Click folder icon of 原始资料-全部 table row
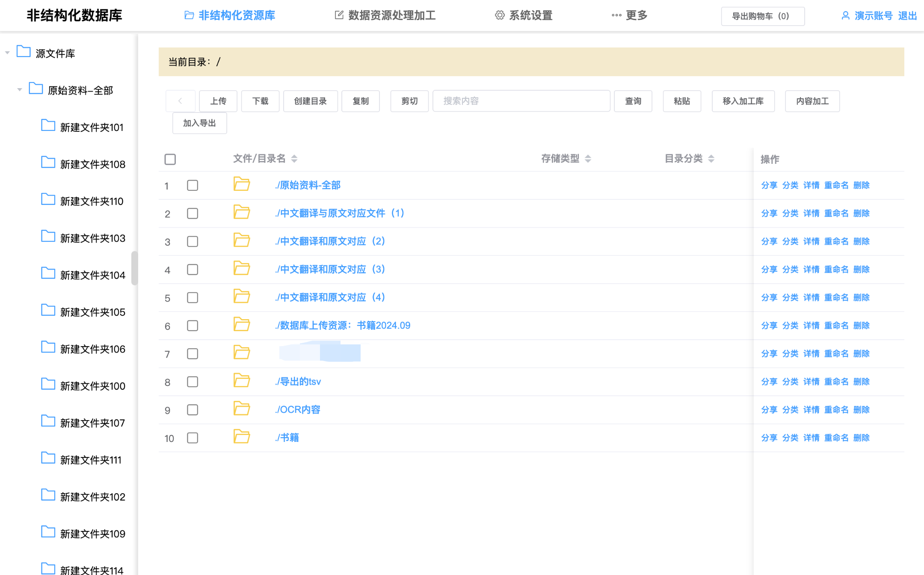 [x=242, y=184]
